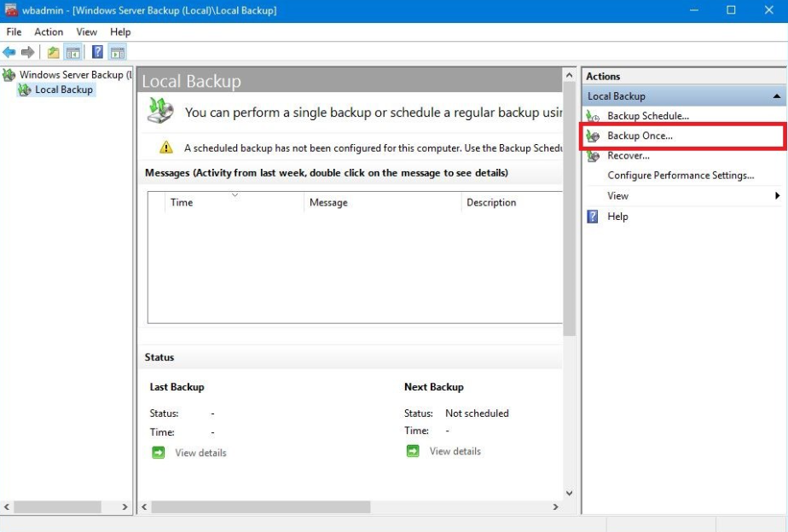Screen dimensions: 788x532
Task: Click tree pane horizontal scroll left arrow
Action: tap(7, 507)
